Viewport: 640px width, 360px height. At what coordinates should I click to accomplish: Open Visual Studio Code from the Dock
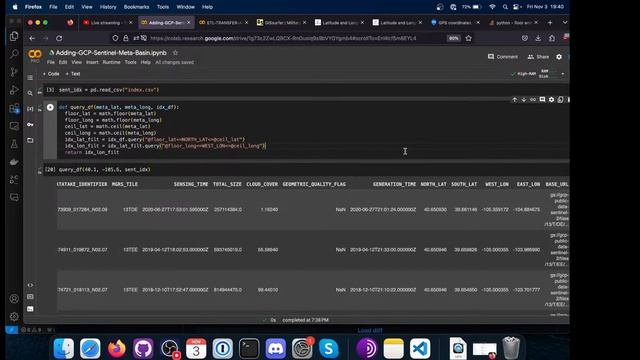(x=420, y=348)
